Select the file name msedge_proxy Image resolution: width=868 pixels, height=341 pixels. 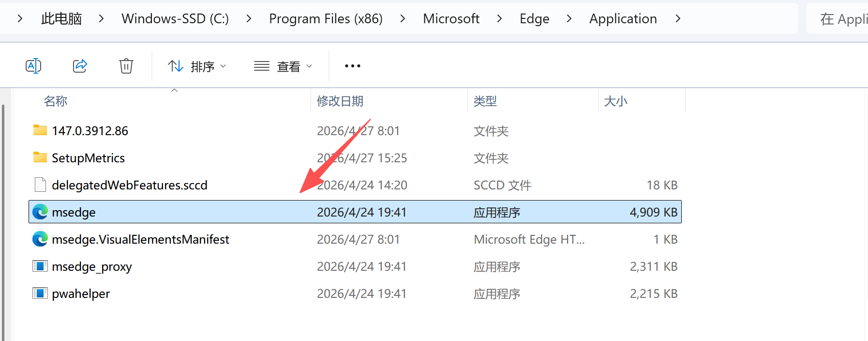coord(92,266)
